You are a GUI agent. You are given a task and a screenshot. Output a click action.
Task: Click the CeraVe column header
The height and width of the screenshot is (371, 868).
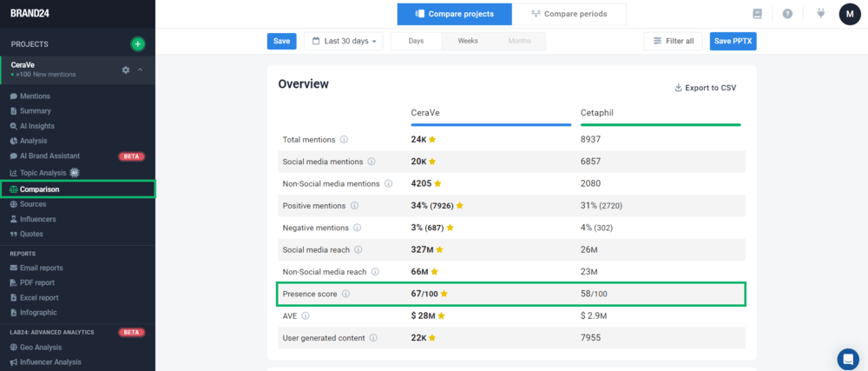(x=424, y=112)
